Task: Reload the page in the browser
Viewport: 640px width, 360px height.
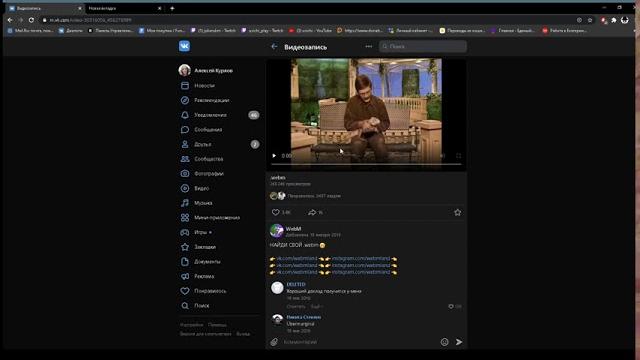Action: point(31,20)
